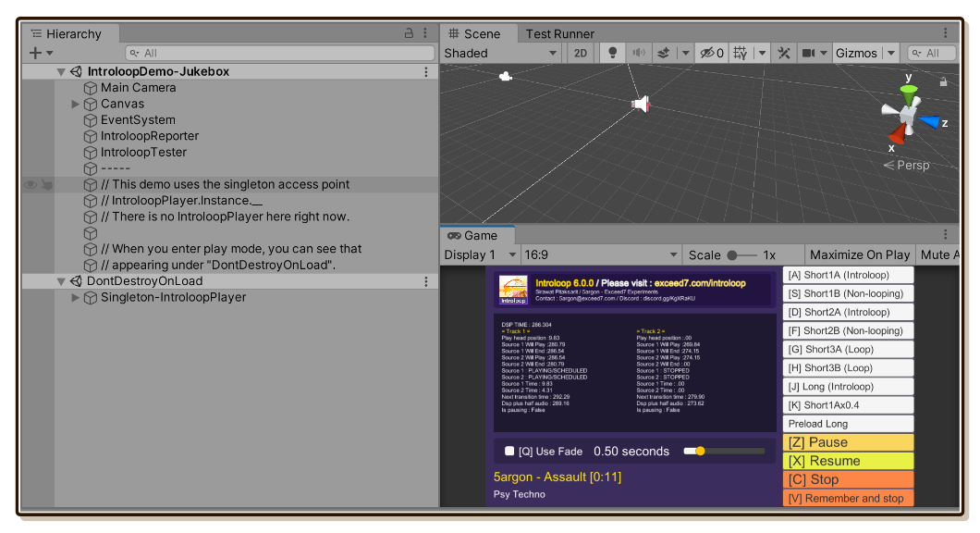This screenshot has width=980, height=533.
Task: Toggle scene effects layers icon
Action: click(663, 53)
